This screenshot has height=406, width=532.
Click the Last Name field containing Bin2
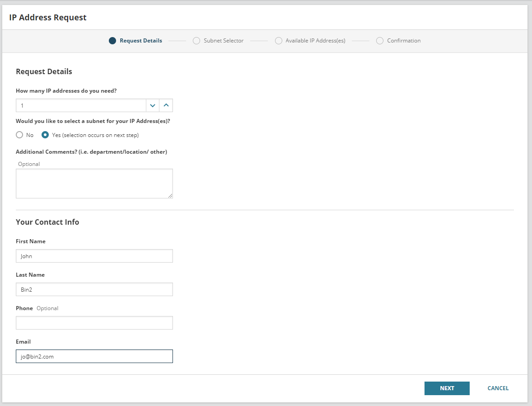coord(94,289)
